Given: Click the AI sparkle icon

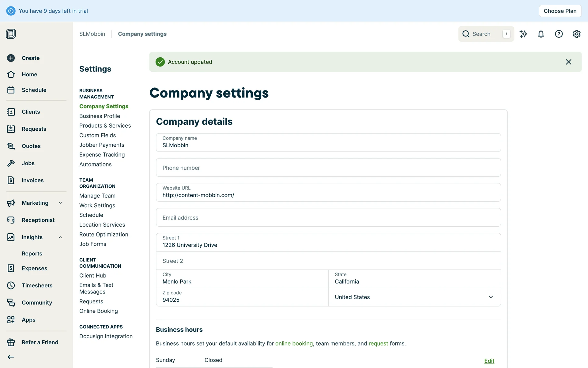Looking at the screenshot, I should tap(523, 34).
